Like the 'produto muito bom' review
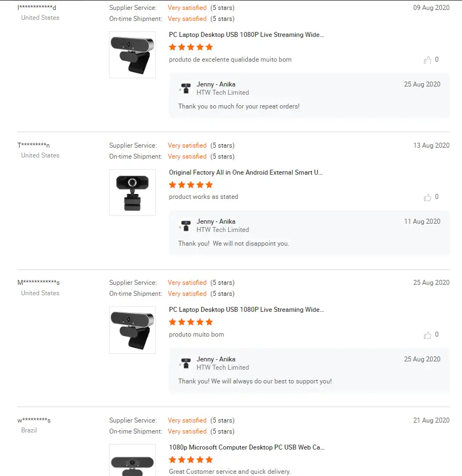The image size is (462, 476). (427, 335)
